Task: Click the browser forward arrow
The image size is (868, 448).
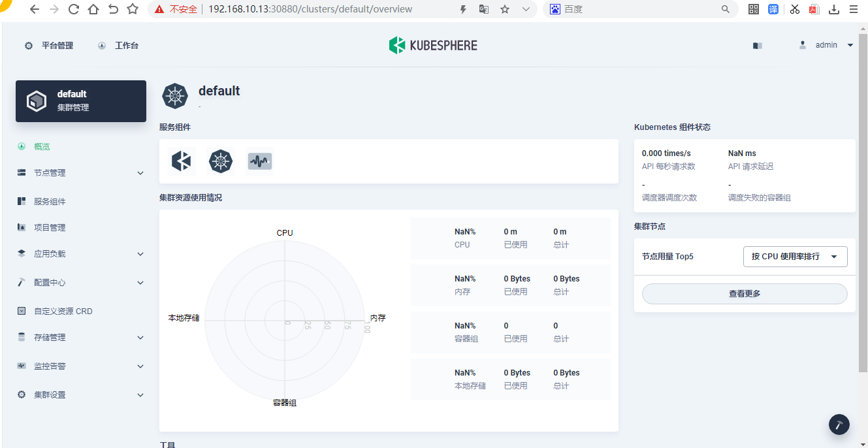Action: 54,9
